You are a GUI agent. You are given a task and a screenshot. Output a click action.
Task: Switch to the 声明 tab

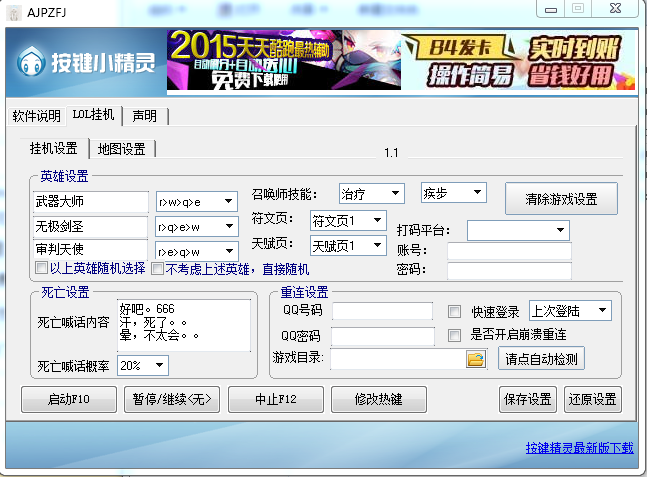pos(144,116)
